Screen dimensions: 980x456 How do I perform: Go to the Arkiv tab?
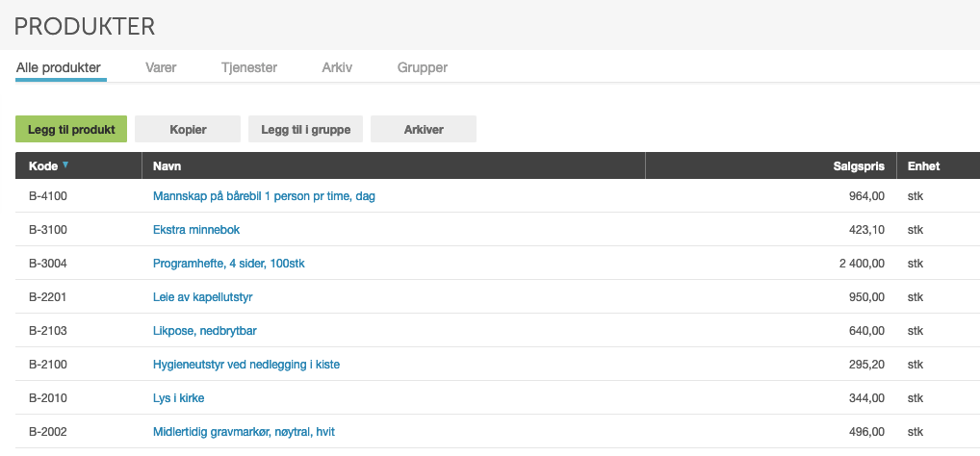[x=337, y=67]
